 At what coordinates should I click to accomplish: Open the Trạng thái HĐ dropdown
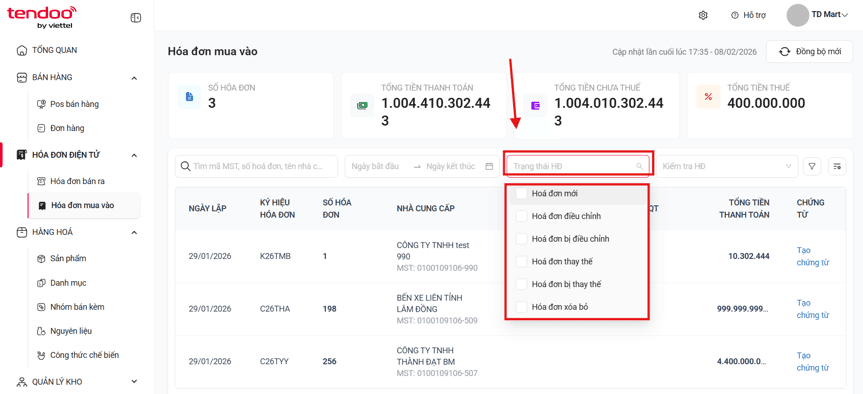pyautogui.click(x=578, y=166)
